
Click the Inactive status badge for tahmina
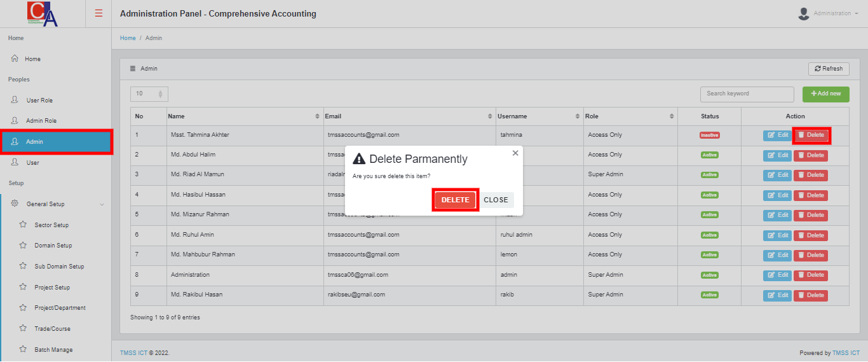709,135
